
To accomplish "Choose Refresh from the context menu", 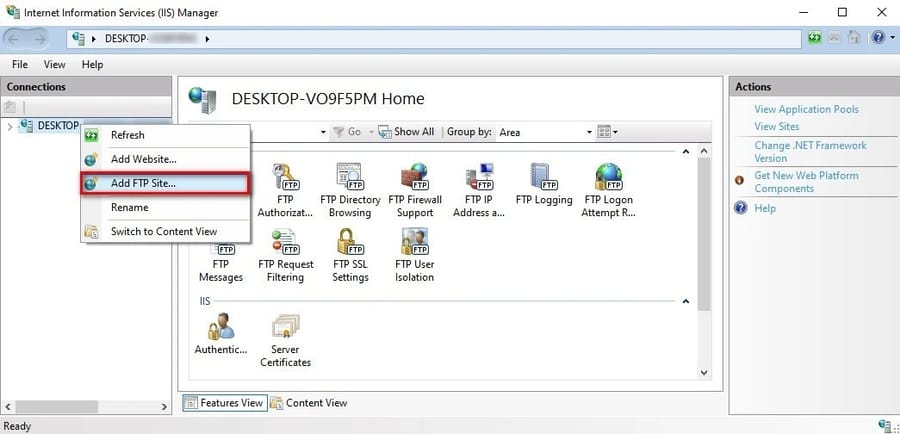I will click(165, 135).
